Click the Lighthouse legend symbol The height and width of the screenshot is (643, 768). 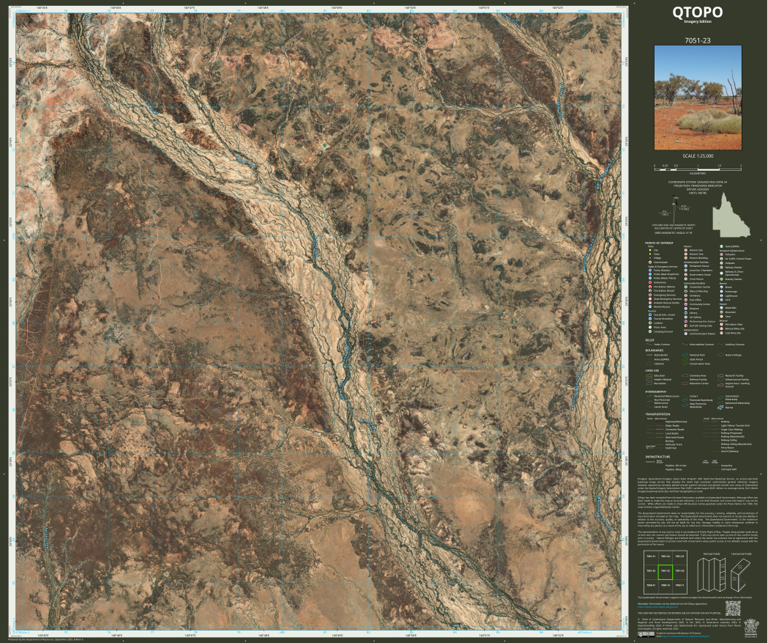tap(721, 296)
